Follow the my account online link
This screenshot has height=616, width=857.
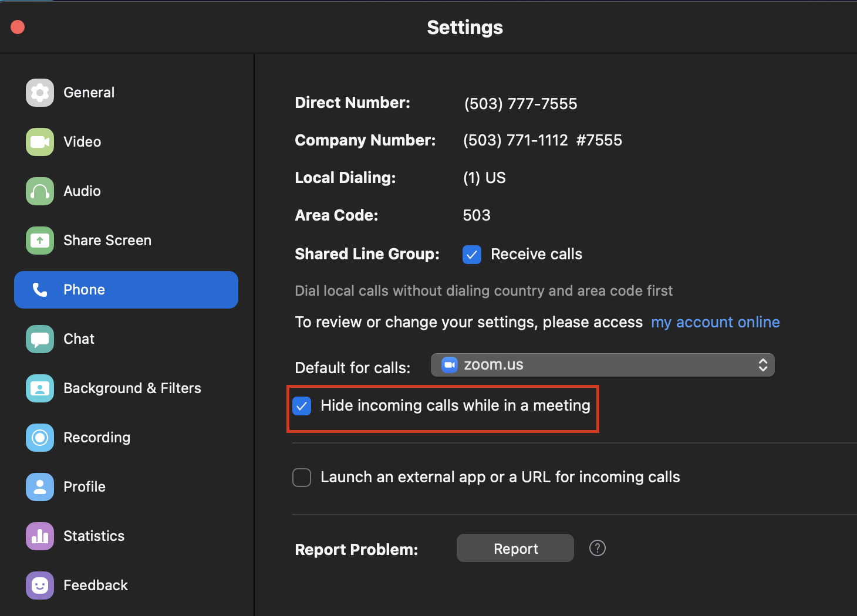click(715, 322)
